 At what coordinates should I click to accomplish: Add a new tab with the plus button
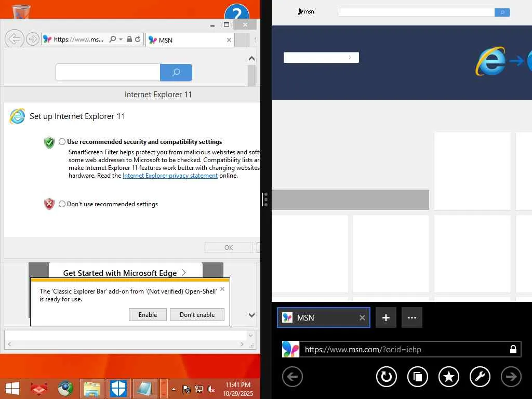(x=386, y=317)
